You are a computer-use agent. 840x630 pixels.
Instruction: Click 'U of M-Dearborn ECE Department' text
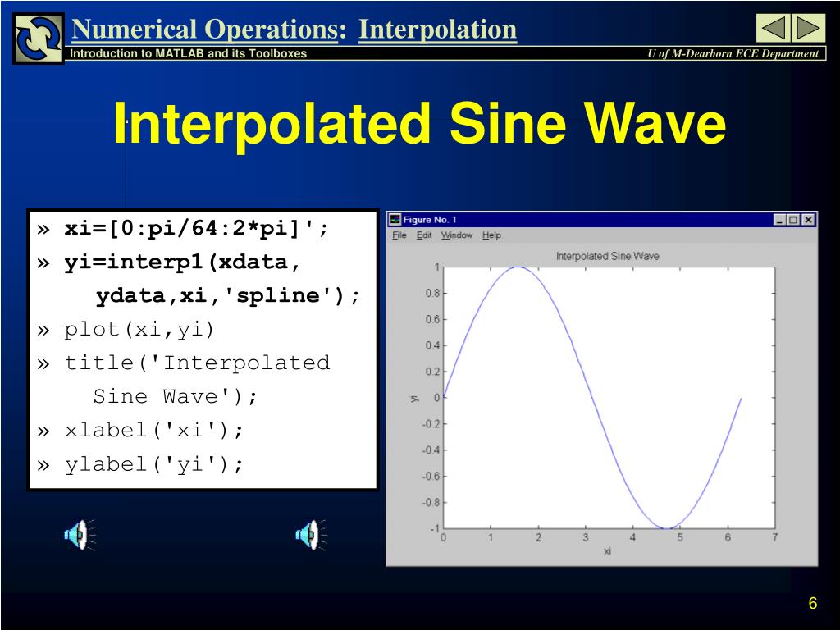(x=733, y=53)
